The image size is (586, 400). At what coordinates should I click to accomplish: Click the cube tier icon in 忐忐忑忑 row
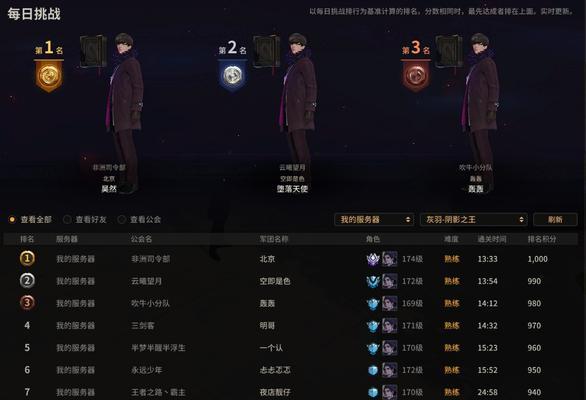pos(373,370)
